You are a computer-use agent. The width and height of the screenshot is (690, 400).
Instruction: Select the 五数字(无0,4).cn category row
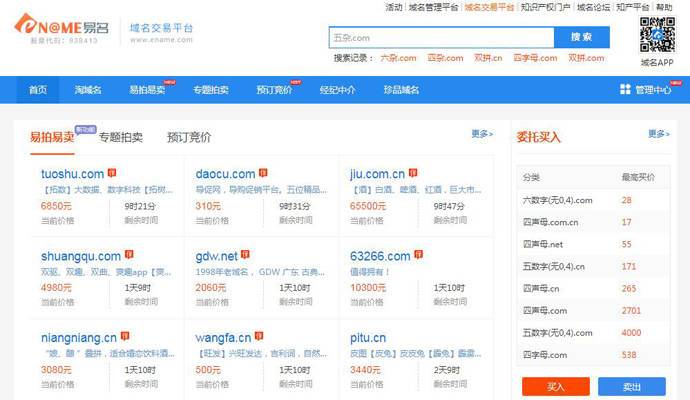coord(594,266)
